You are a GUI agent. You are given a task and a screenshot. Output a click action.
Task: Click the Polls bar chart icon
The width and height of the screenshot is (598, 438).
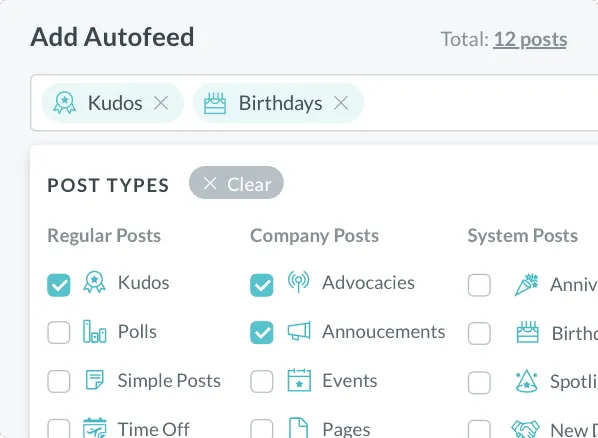[94, 331]
